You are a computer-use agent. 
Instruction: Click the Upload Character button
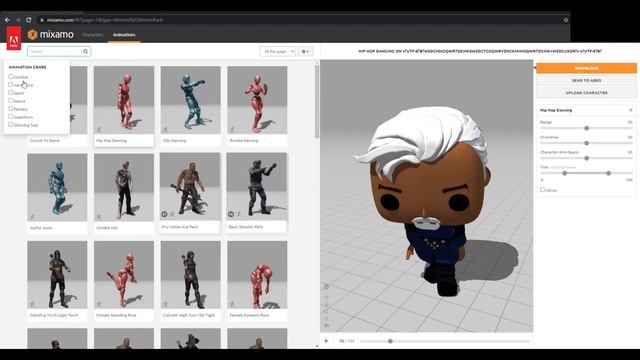(x=586, y=93)
